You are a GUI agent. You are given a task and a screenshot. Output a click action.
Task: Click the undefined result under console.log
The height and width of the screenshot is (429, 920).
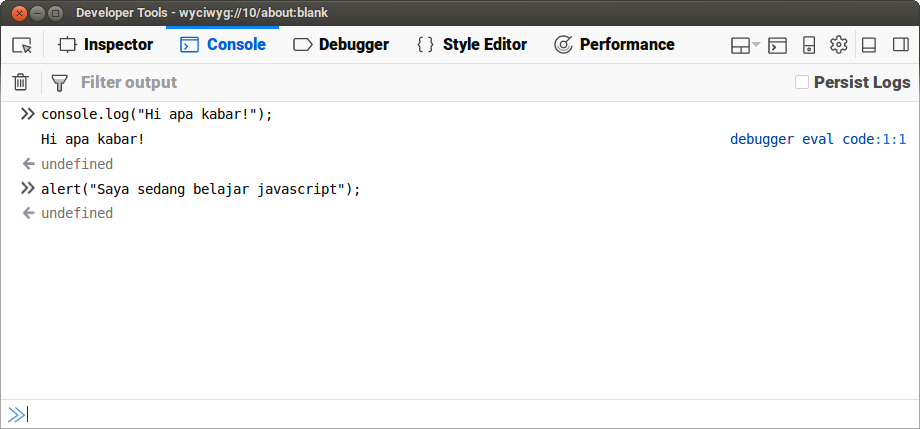(77, 164)
